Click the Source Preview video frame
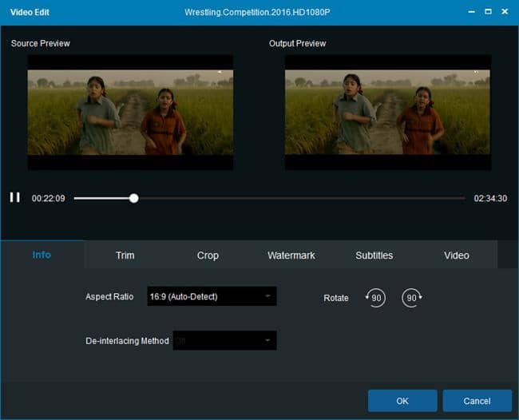 pos(130,113)
